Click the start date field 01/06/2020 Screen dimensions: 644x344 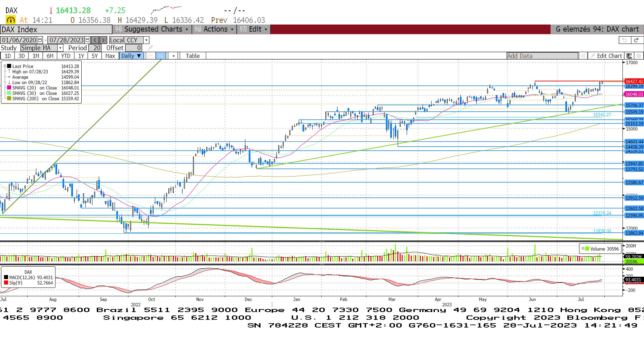[x=19, y=40]
